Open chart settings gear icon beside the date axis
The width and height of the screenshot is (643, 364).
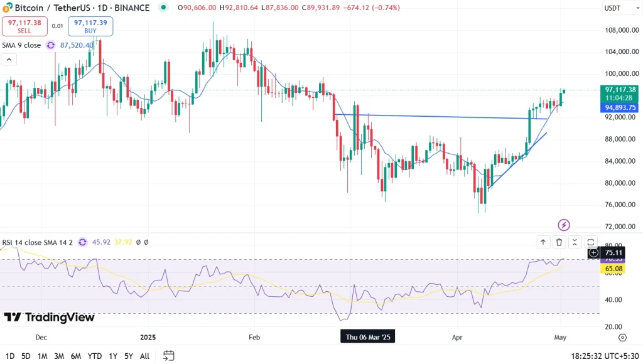click(622, 338)
